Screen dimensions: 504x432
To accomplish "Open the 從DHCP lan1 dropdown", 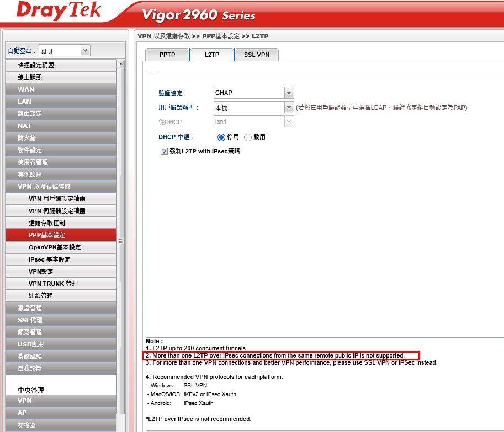I will (253, 122).
